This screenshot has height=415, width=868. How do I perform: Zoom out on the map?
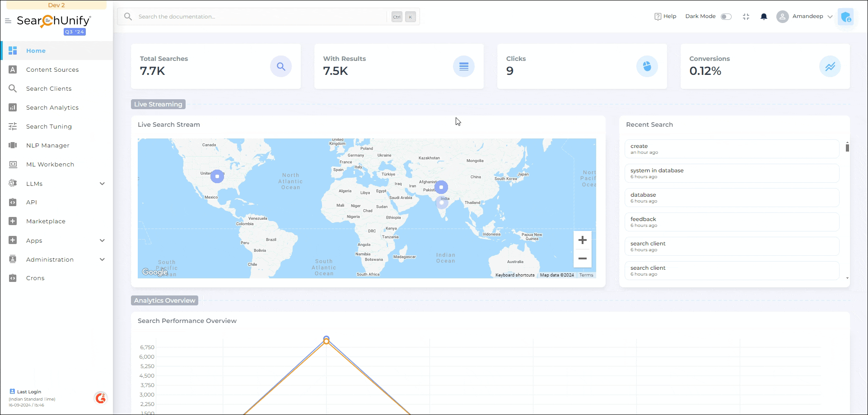(x=582, y=258)
